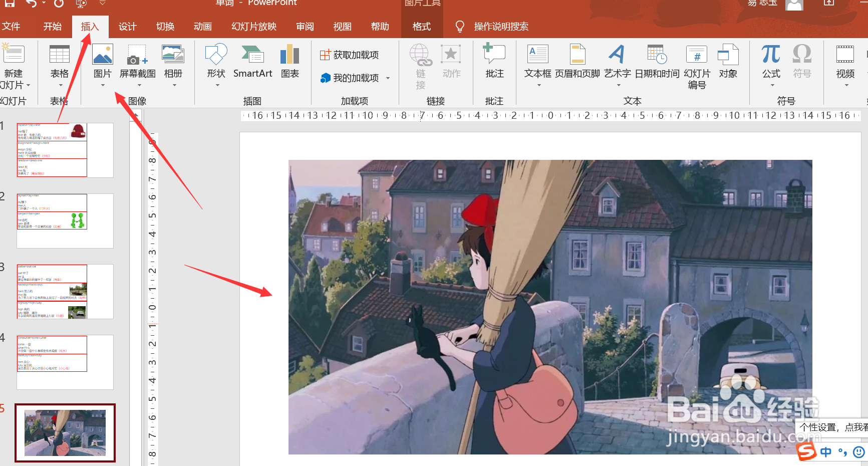The height and width of the screenshot is (466, 868).
Task: Expand the 形状 dropdown arrow
Action: tap(217, 86)
